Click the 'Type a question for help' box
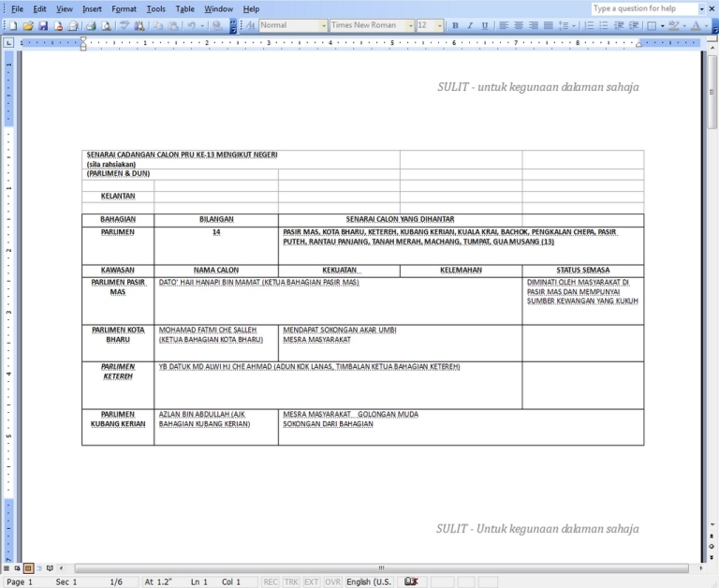The width and height of the screenshot is (719, 588). pyautogui.click(x=644, y=8)
